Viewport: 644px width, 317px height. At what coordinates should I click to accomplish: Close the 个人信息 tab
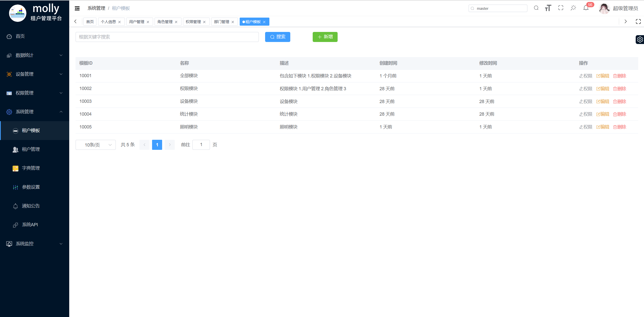point(120,22)
